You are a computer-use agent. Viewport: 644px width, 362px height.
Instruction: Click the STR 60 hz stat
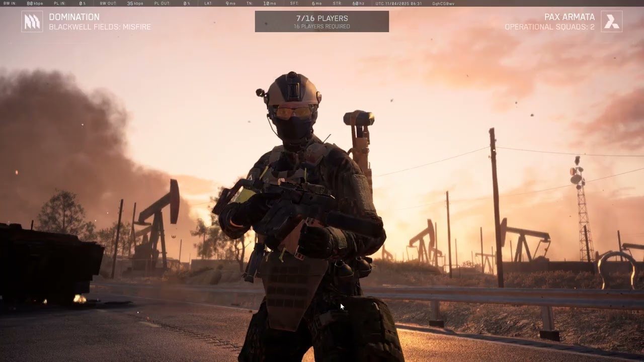pyautogui.click(x=349, y=4)
